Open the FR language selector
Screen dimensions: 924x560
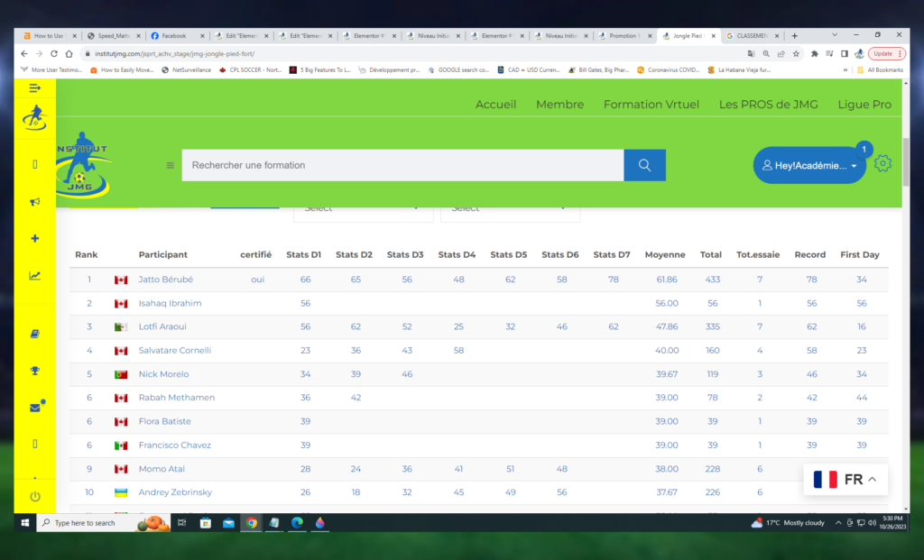click(845, 480)
